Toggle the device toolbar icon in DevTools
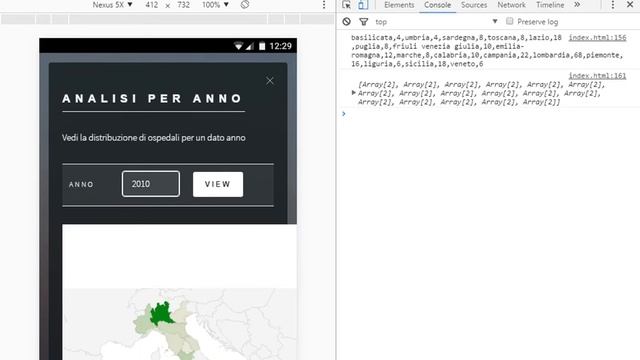 click(362, 4)
